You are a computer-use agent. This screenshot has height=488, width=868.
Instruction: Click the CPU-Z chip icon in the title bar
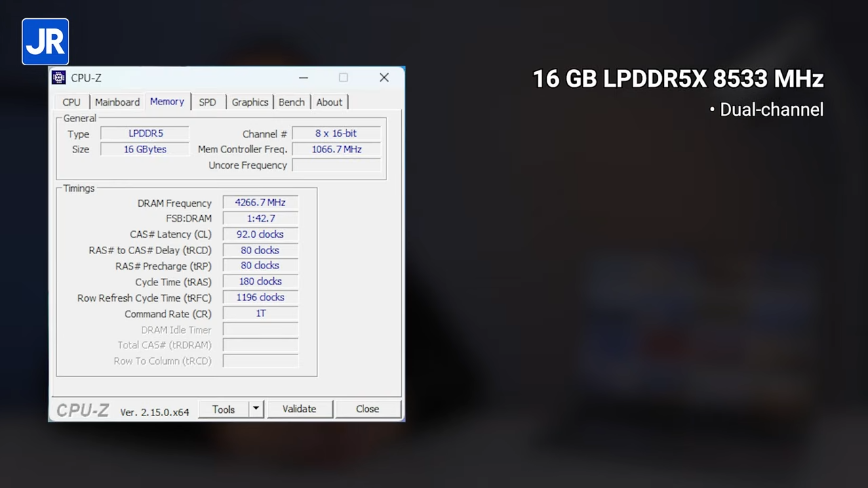point(58,77)
